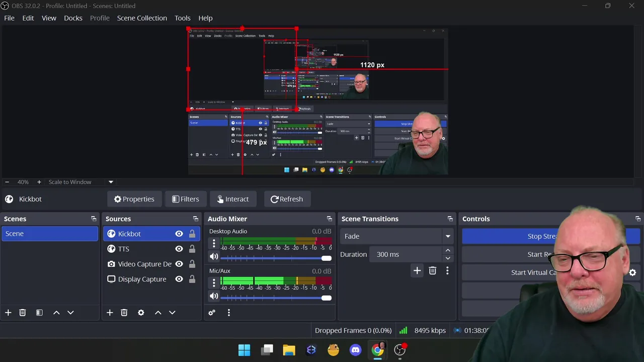
Task: Toggle lock on Video Capture Device
Action: (x=192, y=264)
